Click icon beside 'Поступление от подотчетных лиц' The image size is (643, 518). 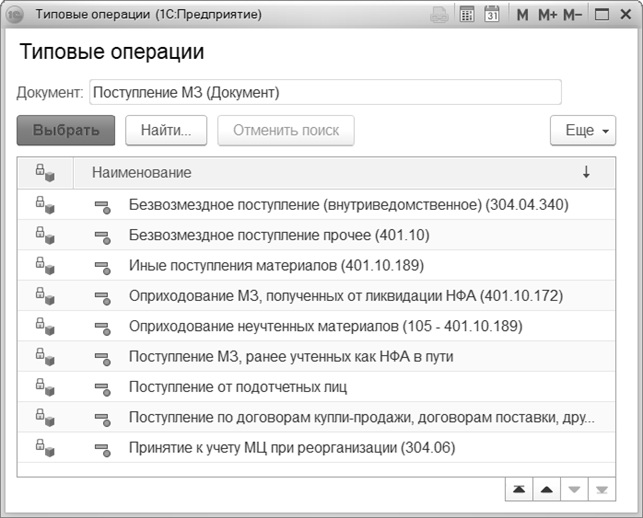(x=102, y=386)
